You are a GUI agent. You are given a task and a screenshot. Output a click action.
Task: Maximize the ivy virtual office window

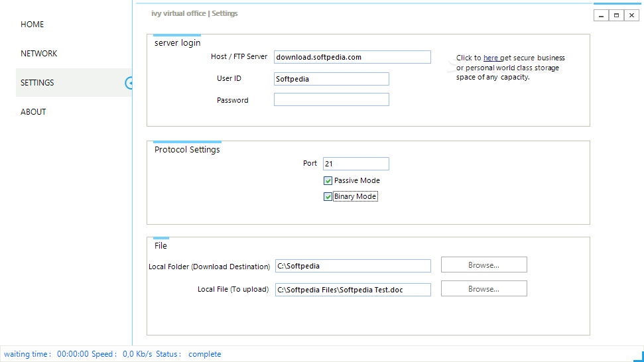(x=616, y=16)
